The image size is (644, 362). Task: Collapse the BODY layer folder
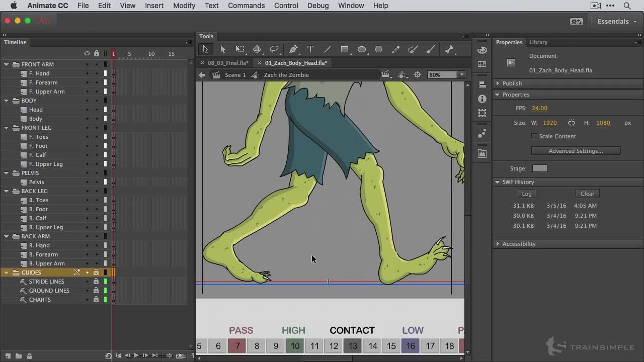(7, 101)
